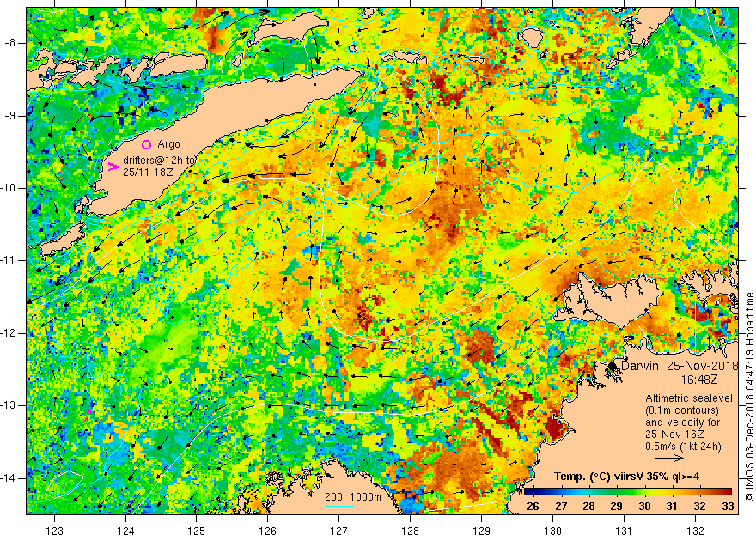Click the latitude axis label '-12'
Image resolution: width=756 pixels, height=541 pixels.
coord(9,333)
